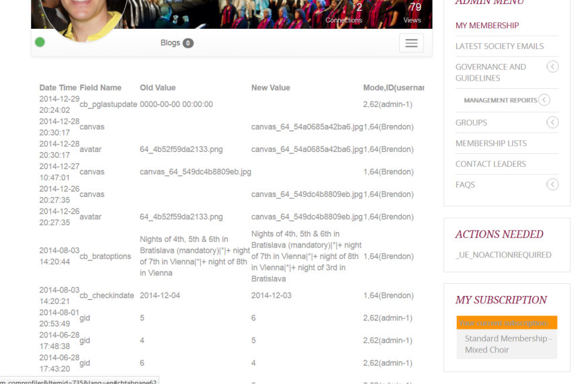Expand Management Reports chevron

point(544,100)
